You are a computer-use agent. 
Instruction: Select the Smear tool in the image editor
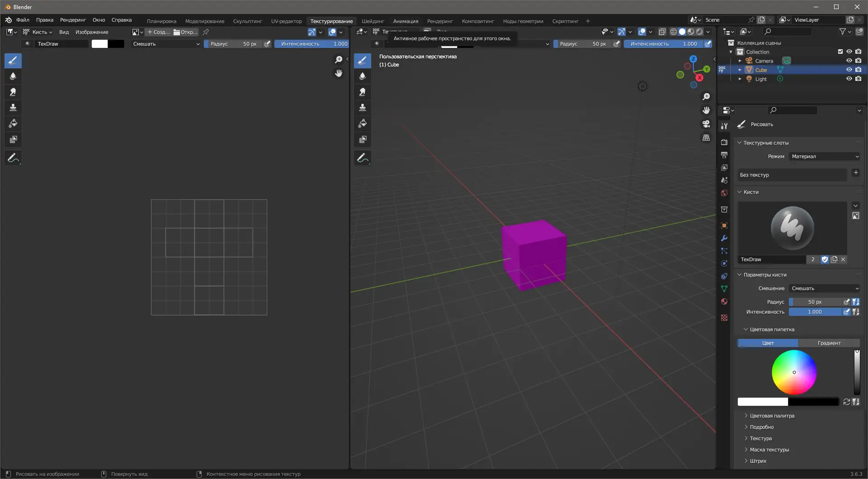pyautogui.click(x=13, y=92)
